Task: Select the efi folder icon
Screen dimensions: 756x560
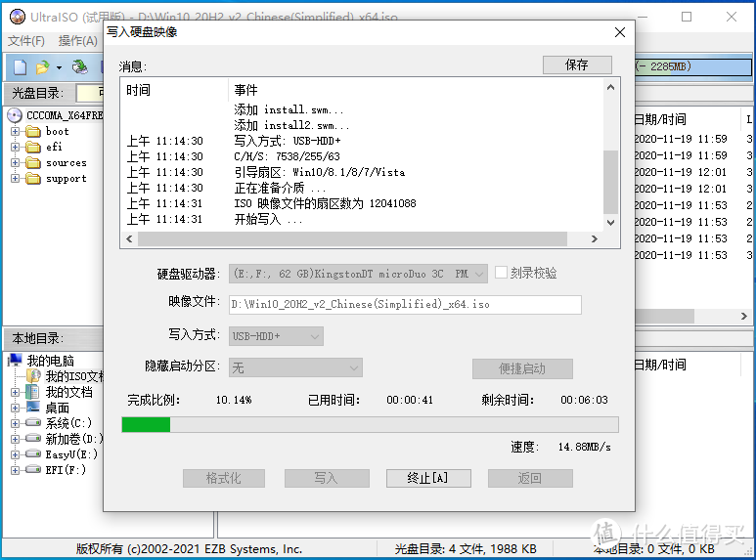Action: [33, 147]
